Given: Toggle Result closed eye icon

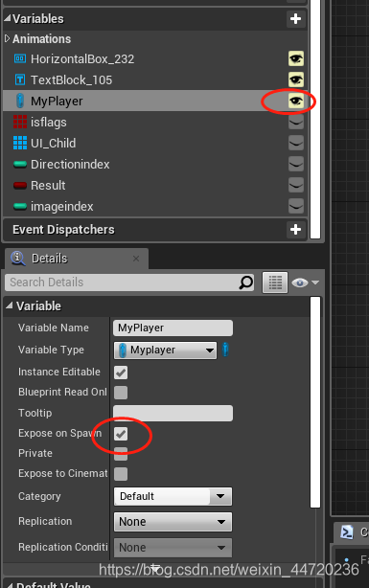Looking at the screenshot, I should click(296, 185).
